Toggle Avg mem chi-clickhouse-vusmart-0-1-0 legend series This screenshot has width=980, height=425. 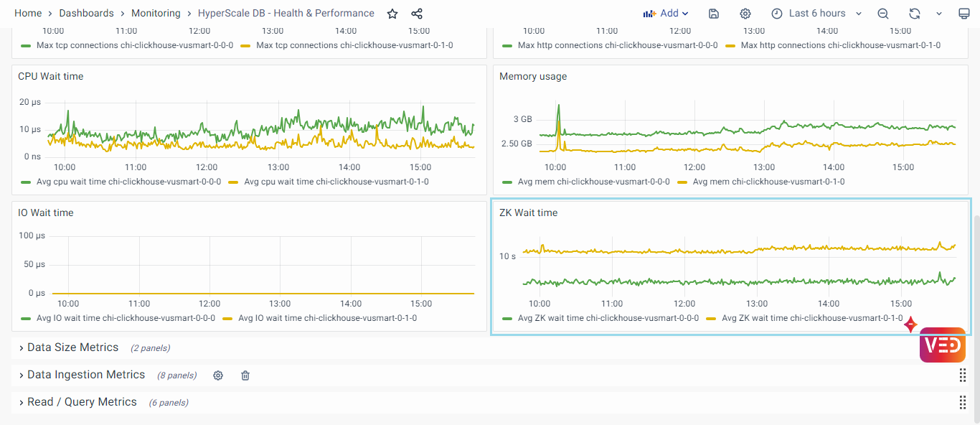pyautogui.click(x=768, y=182)
